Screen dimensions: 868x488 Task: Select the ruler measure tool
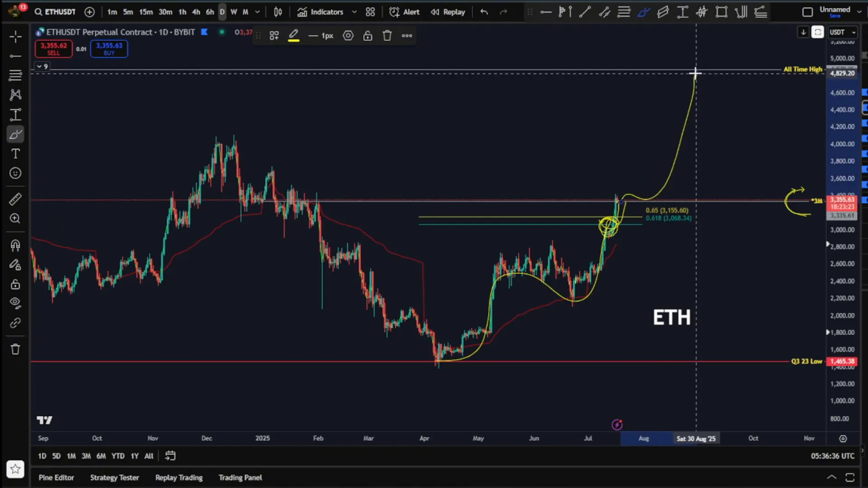point(15,199)
